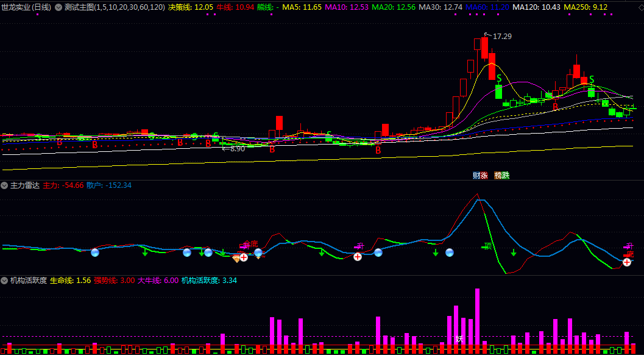Click the green S marker after 17.29 peak
644x355 pixels.
(x=499, y=77)
